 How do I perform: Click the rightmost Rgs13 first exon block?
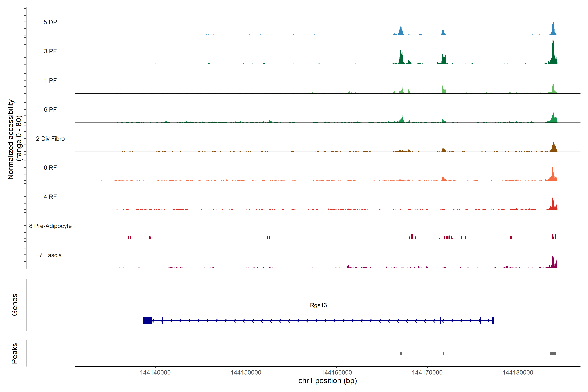pyautogui.click(x=493, y=320)
